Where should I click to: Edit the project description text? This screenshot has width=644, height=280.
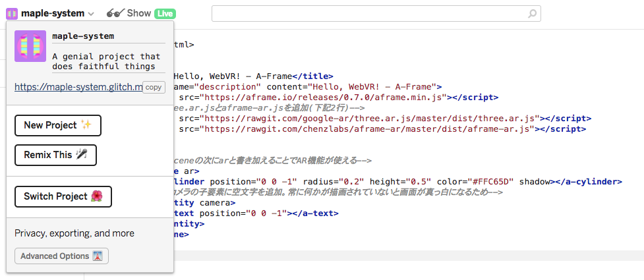pos(109,61)
